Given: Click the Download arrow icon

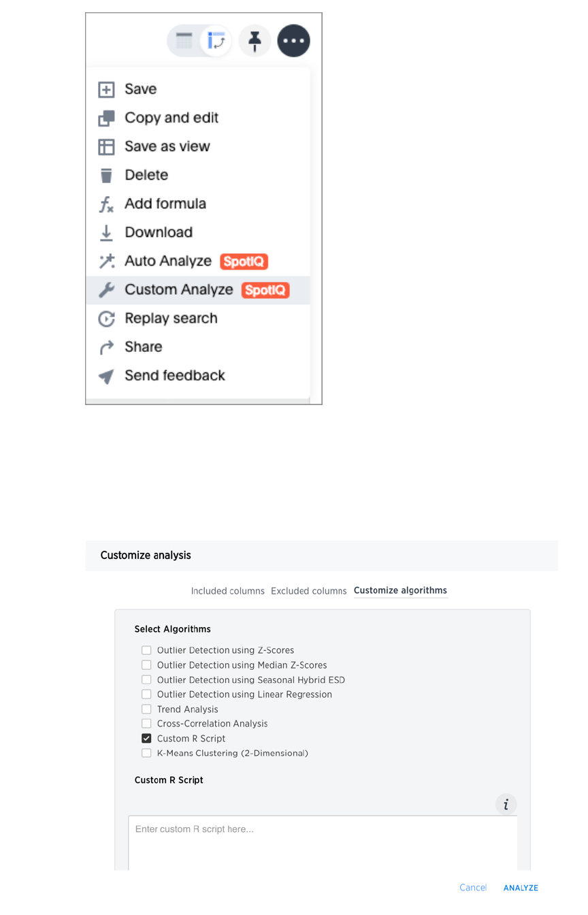Looking at the screenshot, I should tap(106, 233).
